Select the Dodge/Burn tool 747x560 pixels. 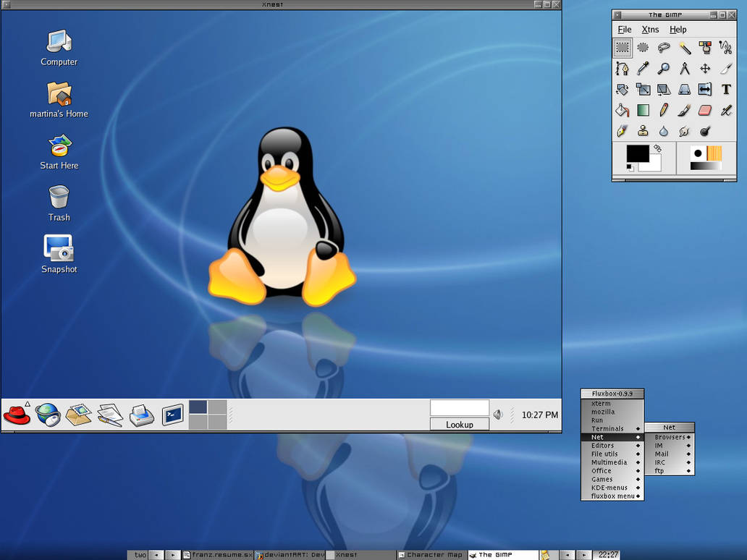coord(705,131)
